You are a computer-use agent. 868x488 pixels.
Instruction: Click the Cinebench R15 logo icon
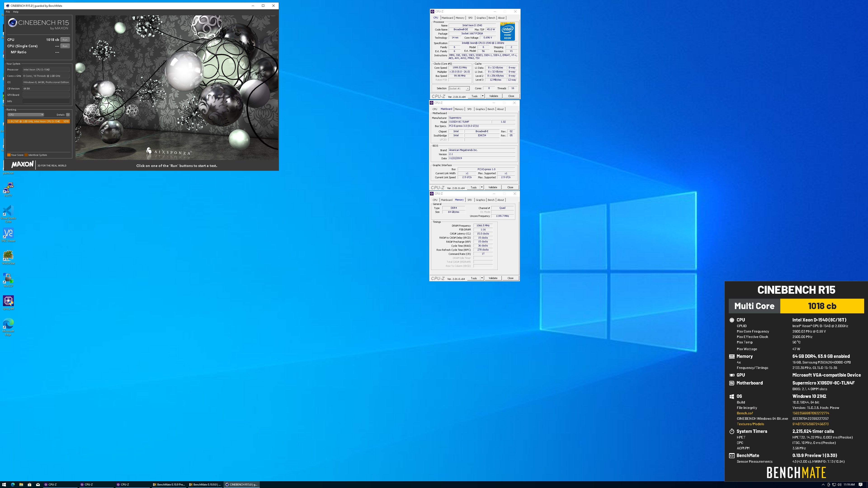[12, 23]
